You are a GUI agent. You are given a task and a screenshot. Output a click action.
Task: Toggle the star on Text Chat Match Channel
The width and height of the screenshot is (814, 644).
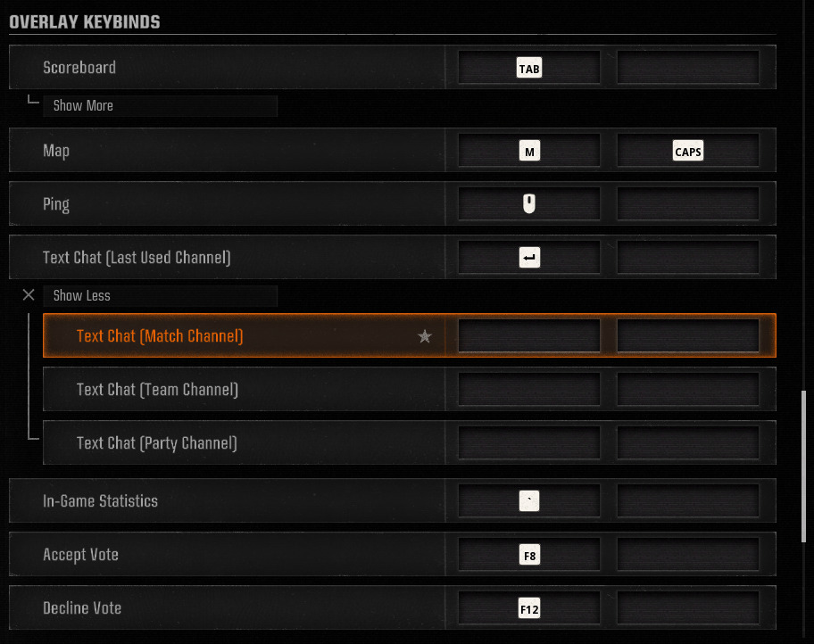point(425,336)
